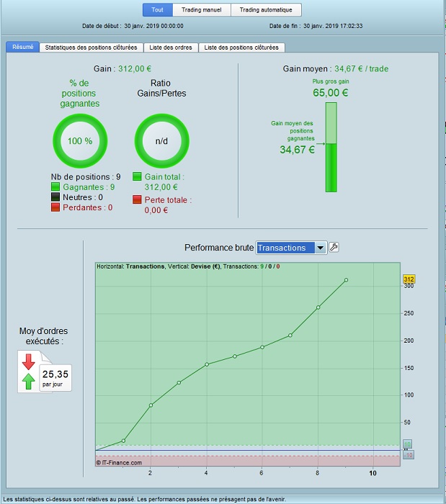Click red Perdantes legend square
The image size is (446, 504).
click(x=55, y=207)
